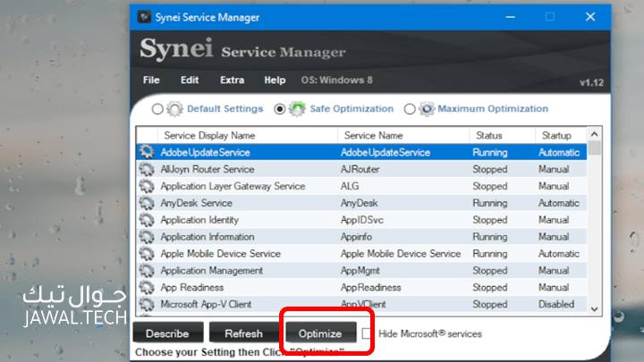The image size is (644, 362).
Task: Click Running status of AnyDesk Service
Action: (489, 203)
